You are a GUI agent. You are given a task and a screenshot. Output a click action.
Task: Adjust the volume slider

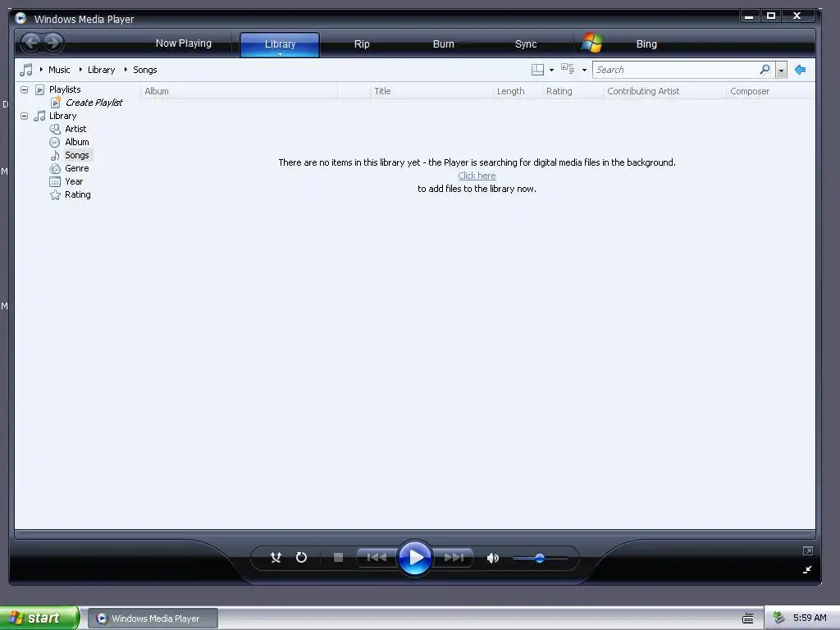click(x=540, y=558)
